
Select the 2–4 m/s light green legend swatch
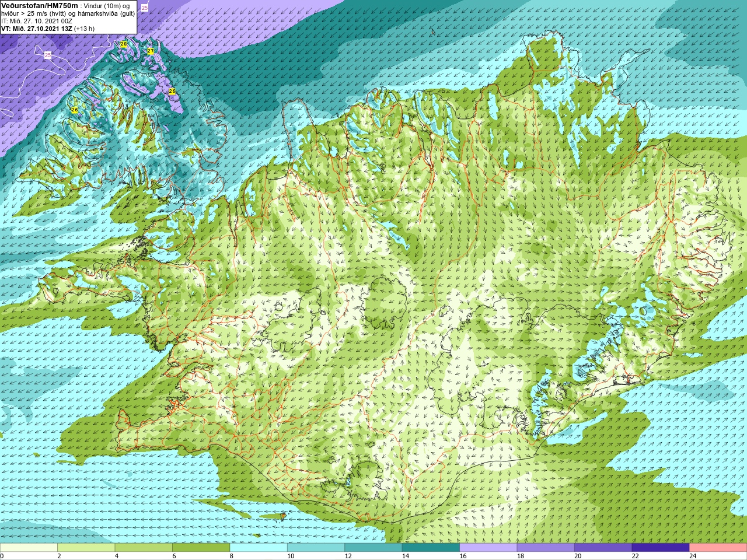[x=86, y=548]
